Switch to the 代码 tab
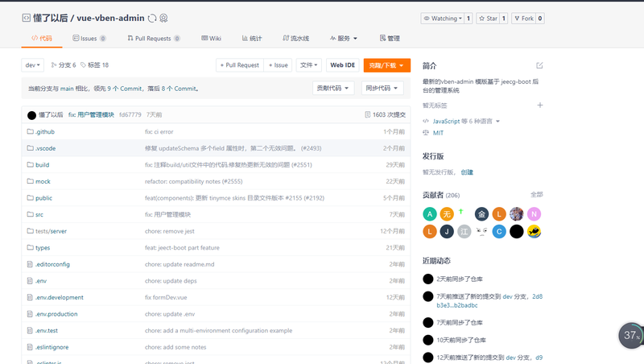 coord(42,38)
